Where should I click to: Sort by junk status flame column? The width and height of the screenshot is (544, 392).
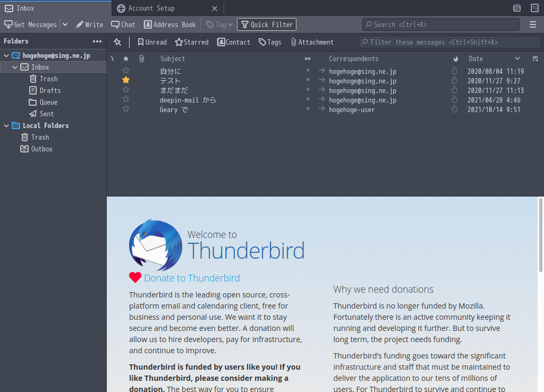tap(455, 58)
